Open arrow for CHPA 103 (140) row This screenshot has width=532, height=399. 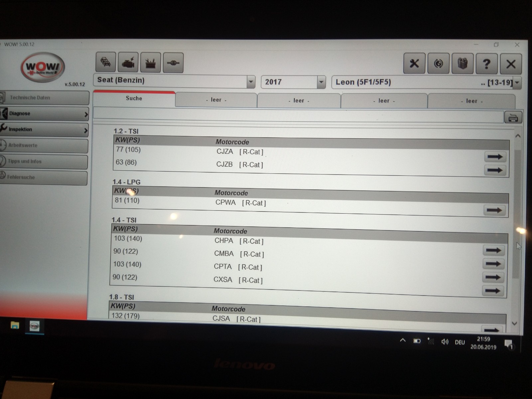click(x=493, y=250)
